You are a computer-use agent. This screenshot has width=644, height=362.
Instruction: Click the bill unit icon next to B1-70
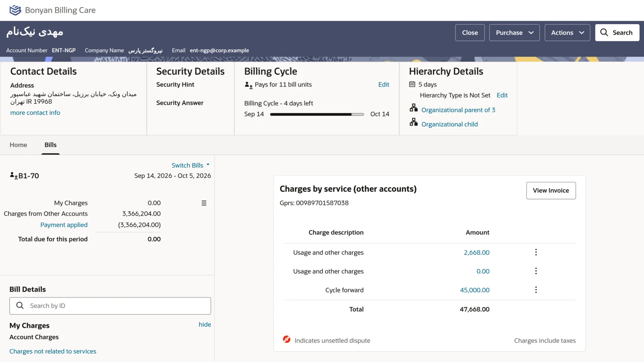click(x=14, y=176)
